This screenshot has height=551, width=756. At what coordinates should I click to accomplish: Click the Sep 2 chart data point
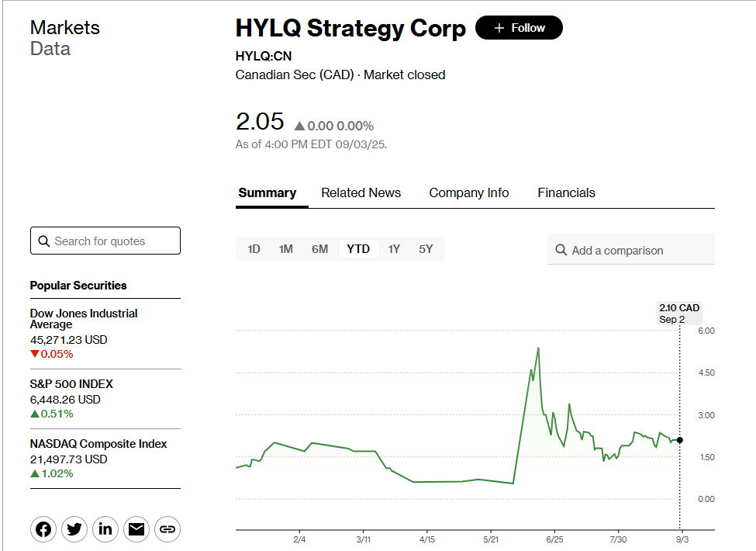(x=680, y=440)
